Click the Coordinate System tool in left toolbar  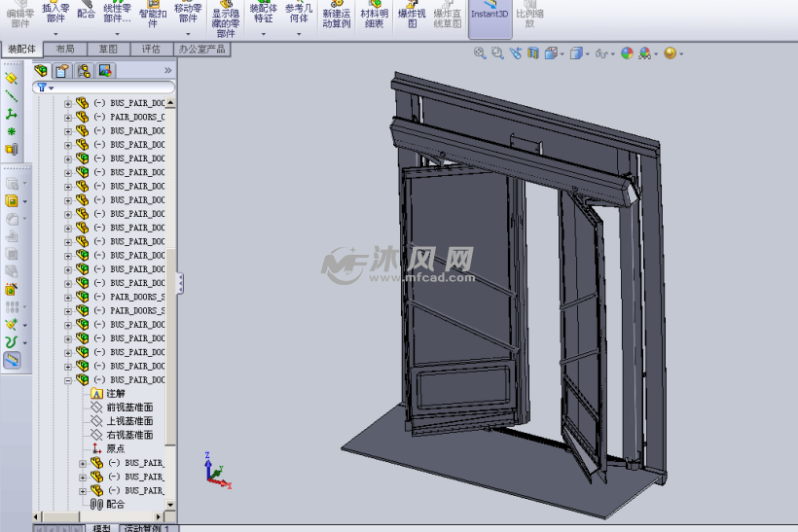(x=12, y=114)
